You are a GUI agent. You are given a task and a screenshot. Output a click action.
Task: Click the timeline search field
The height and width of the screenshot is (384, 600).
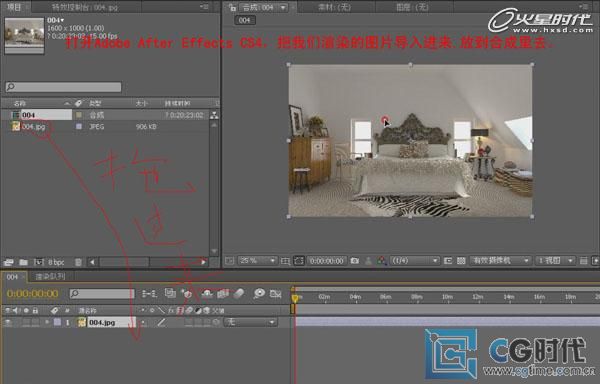click(102, 293)
